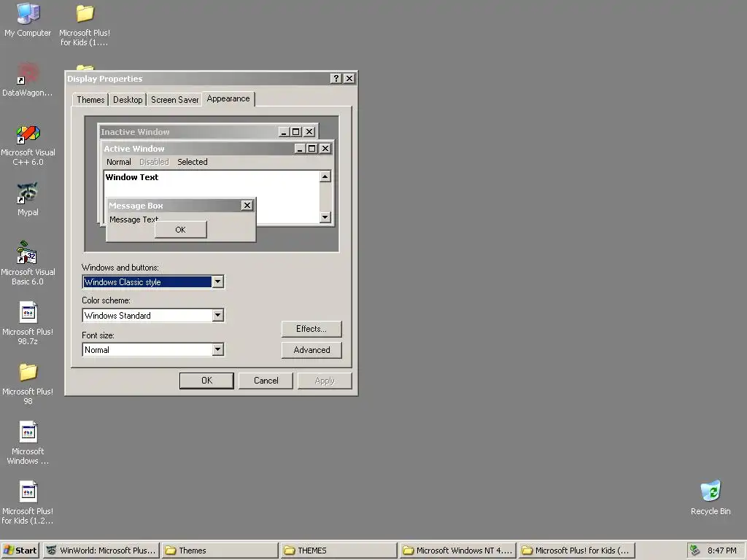Cancel the Display Properties dialog

pyautogui.click(x=266, y=381)
